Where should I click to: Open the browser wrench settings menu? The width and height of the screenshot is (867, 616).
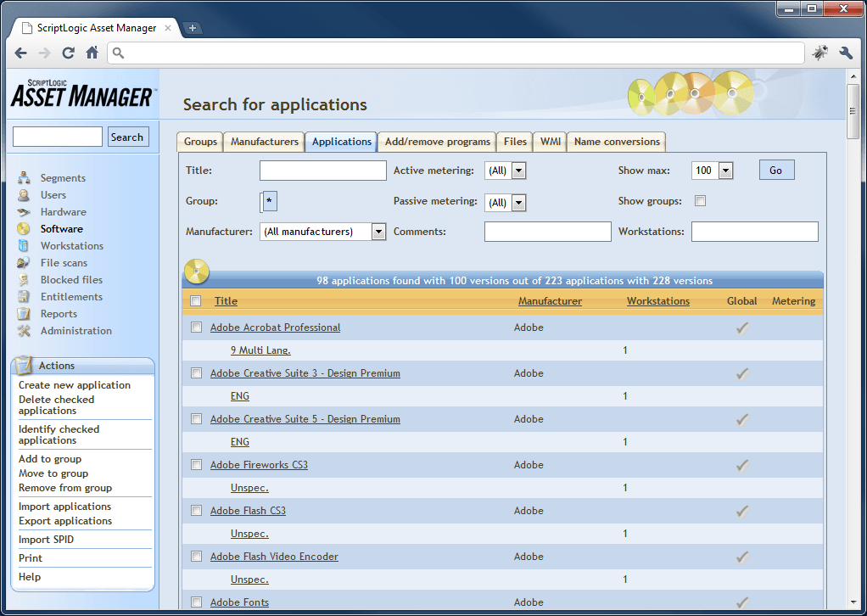point(846,52)
